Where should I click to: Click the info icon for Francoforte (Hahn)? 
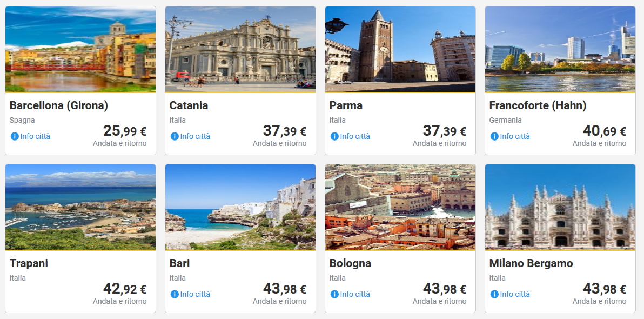[x=494, y=136]
